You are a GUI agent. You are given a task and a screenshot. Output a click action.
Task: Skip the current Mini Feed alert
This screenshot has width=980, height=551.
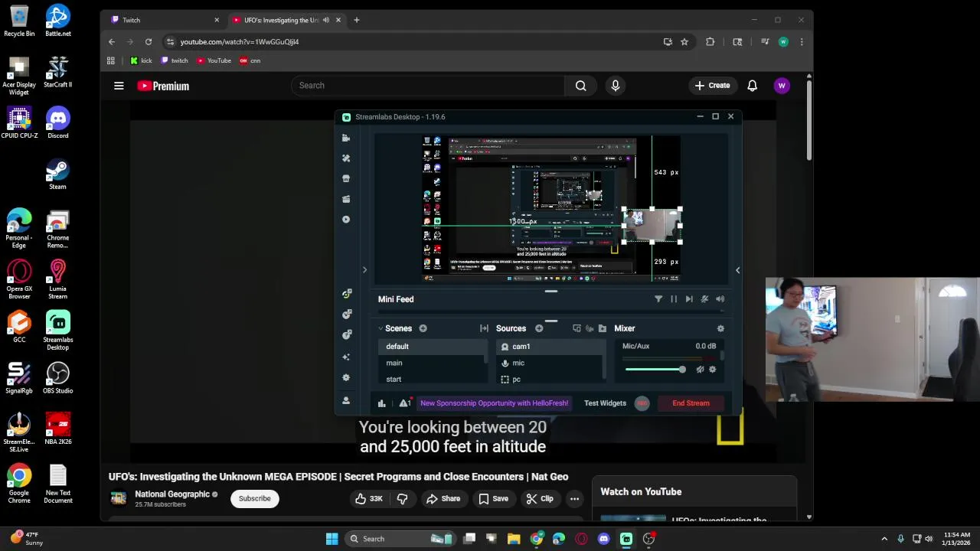point(689,299)
